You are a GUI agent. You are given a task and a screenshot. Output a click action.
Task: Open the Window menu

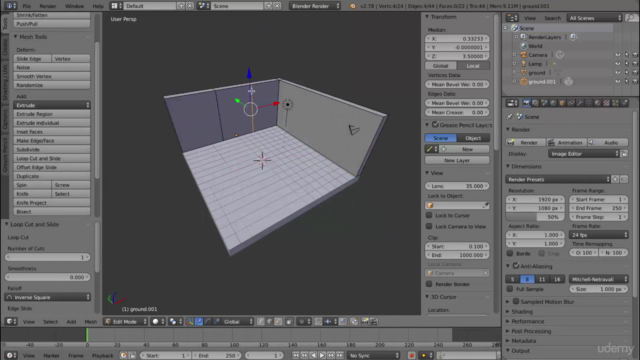(x=74, y=6)
